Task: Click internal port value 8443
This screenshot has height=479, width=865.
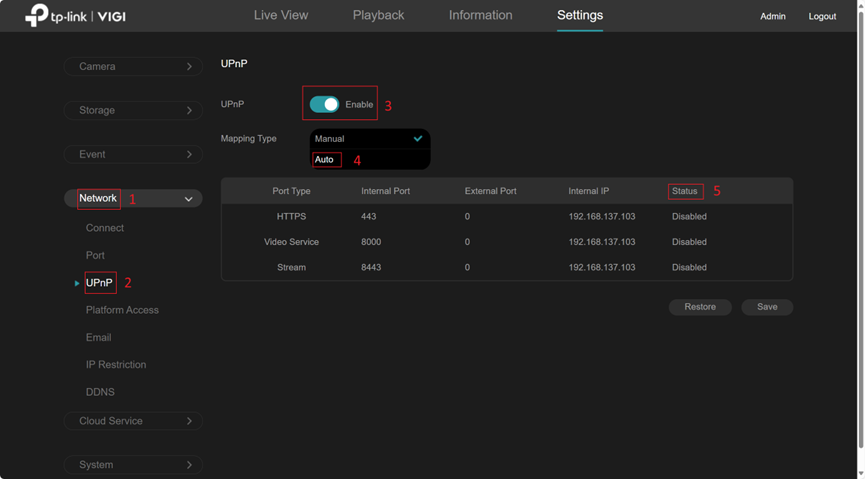Action: (371, 267)
